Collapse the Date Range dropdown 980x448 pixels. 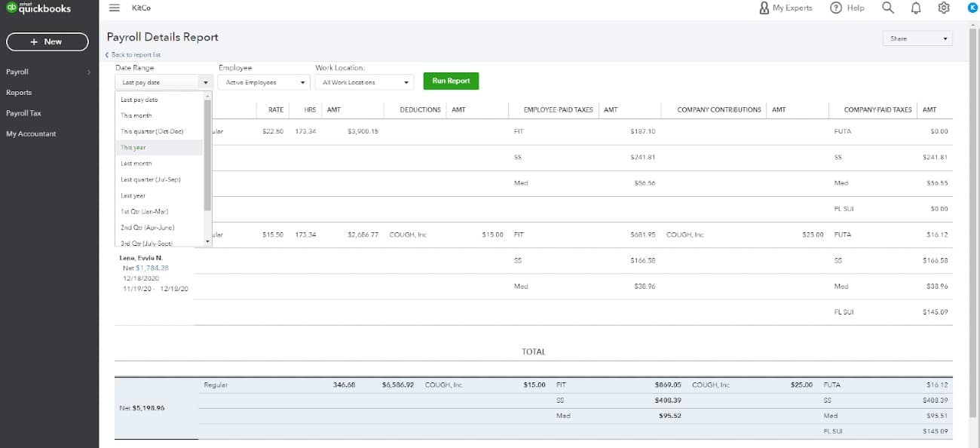coord(162,81)
